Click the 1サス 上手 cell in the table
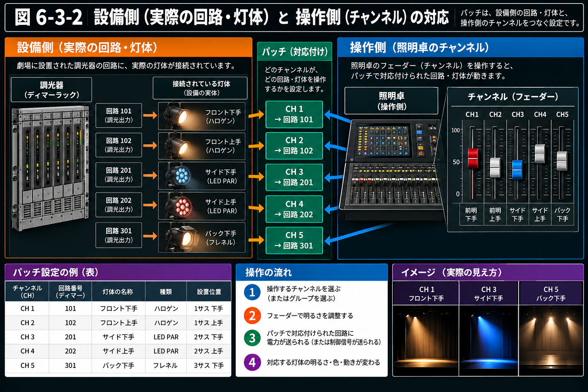Image resolution: width=588 pixels, height=392 pixels. pos(209,323)
